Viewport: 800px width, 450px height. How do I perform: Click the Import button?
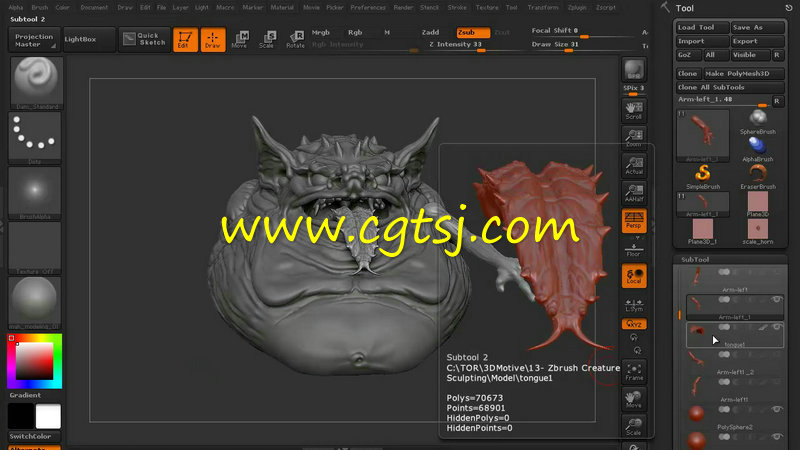tap(702, 41)
